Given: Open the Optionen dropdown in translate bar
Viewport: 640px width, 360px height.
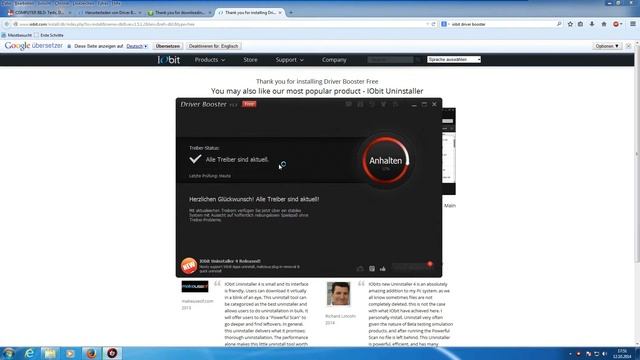Looking at the screenshot, I should [607, 46].
